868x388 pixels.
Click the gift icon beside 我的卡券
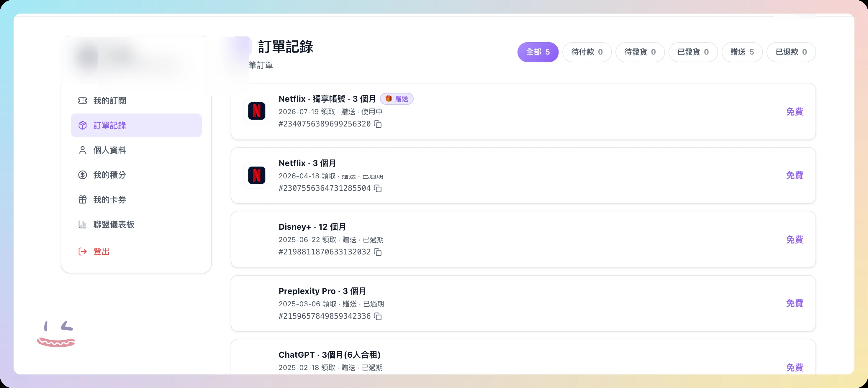coord(83,200)
